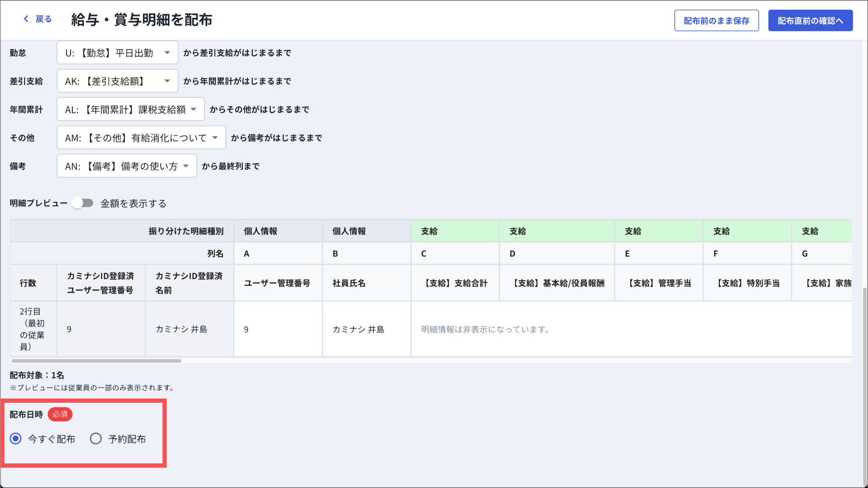Click 【支給】支給合計 column header
This screenshot has height=488, width=868.
coord(455,283)
